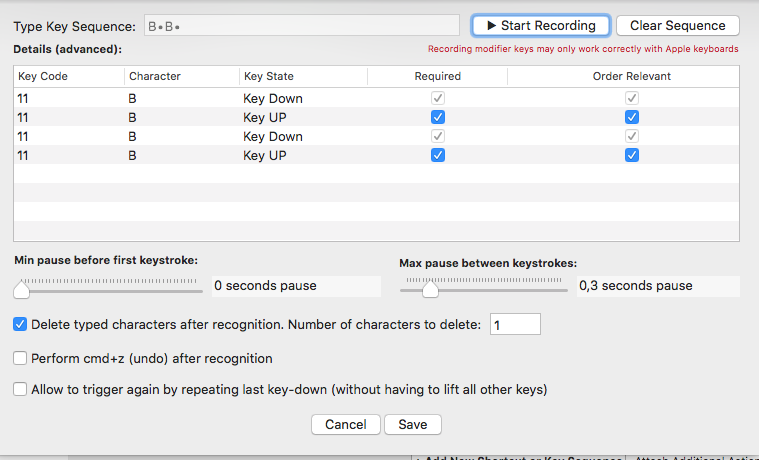Enable Perform cmd+z (undo) after recognition
This screenshot has width=759, height=460.
click(20, 358)
